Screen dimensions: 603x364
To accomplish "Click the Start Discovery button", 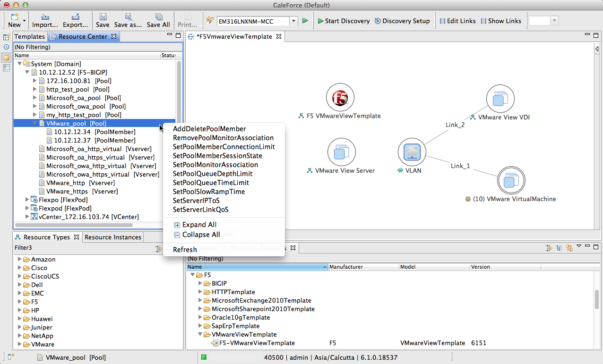I will 344,21.
